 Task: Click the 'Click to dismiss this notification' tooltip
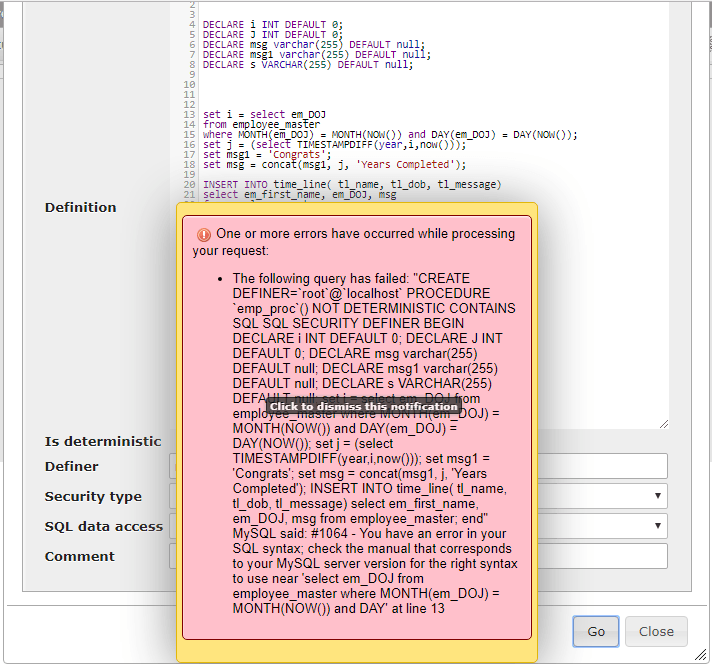click(x=363, y=406)
